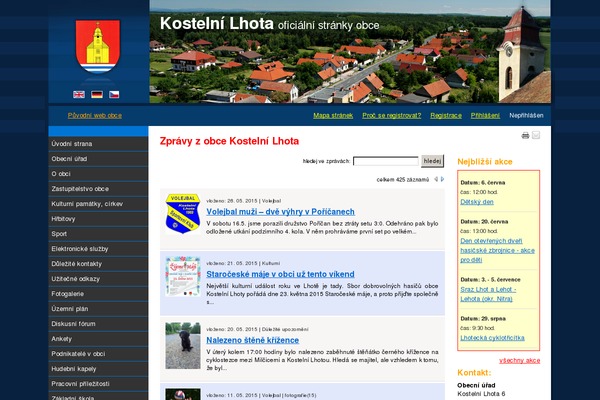The height and width of the screenshot is (400, 600).
Task: Click 'Nepřihlášen' login status text
Action: click(526, 116)
